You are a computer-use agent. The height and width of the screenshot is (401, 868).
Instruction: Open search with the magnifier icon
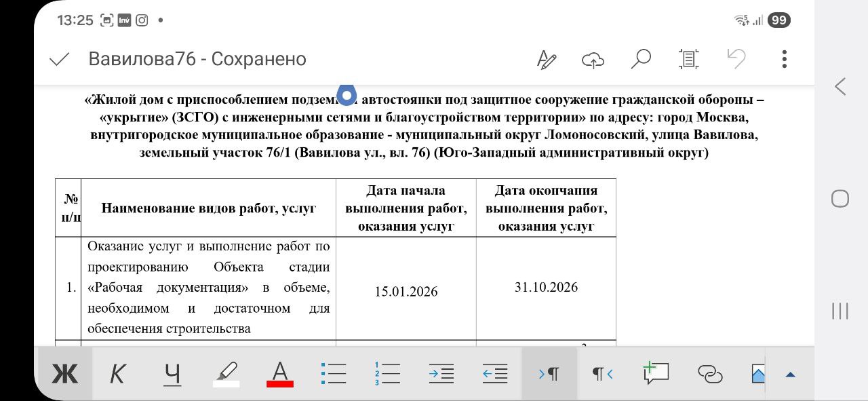(x=640, y=59)
